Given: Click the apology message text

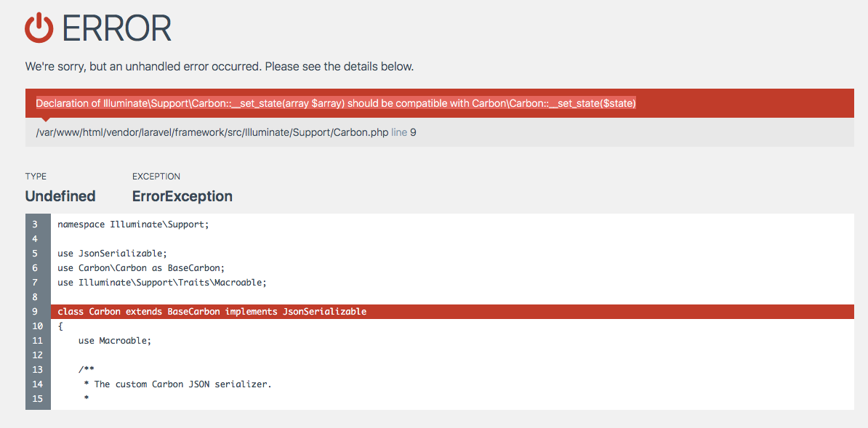Looking at the screenshot, I should 220,66.
